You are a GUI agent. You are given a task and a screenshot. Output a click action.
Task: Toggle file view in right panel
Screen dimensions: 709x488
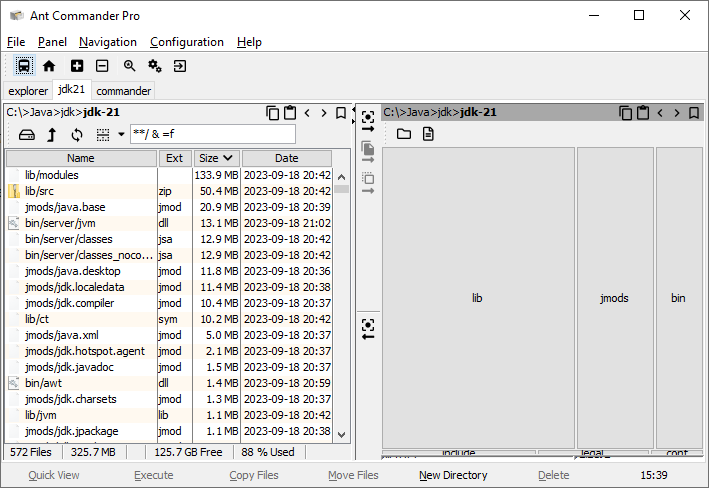tap(428, 134)
